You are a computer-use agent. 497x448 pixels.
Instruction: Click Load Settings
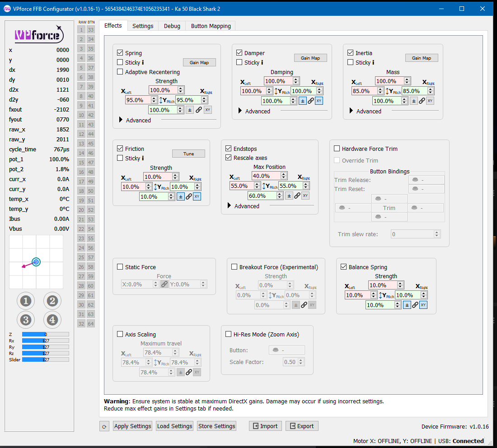(175, 426)
